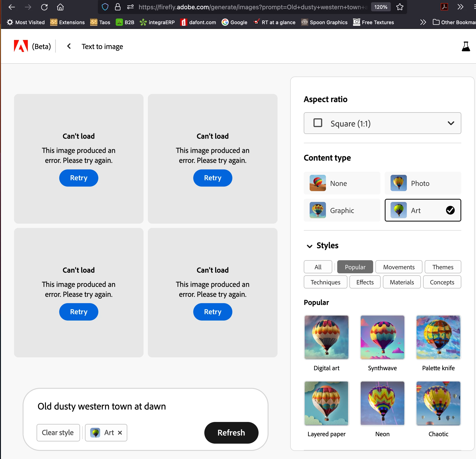Select the Synthwave style thumbnail
476x459 pixels.
click(x=382, y=337)
